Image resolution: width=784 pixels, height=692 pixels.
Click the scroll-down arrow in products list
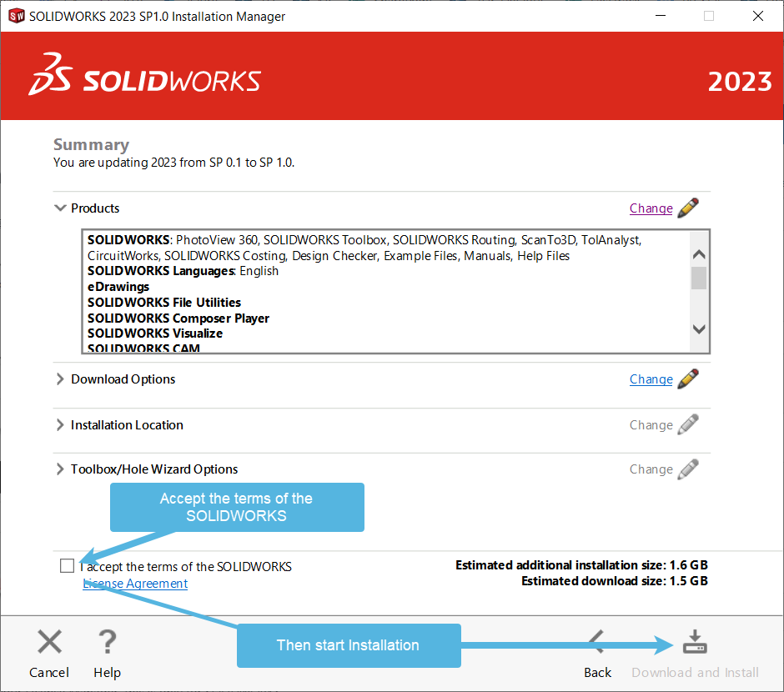click(x=699, y=328)
